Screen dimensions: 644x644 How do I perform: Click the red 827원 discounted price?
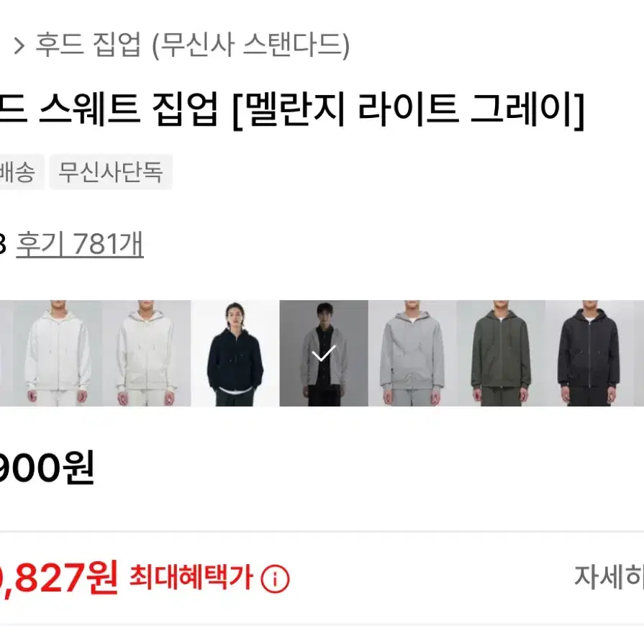[x=59, y=577]
